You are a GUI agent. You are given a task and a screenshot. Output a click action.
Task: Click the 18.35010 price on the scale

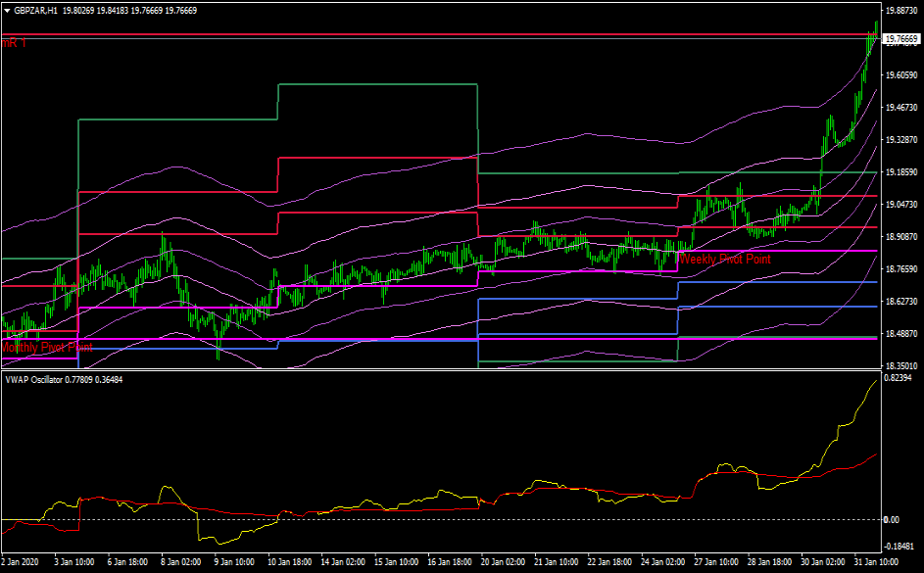(x=900, y=366)
